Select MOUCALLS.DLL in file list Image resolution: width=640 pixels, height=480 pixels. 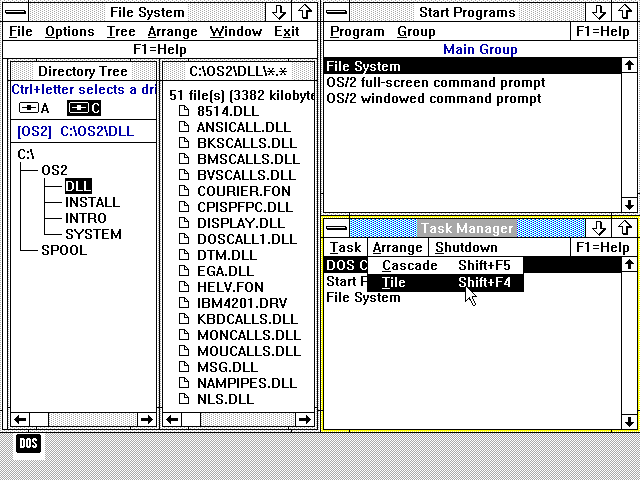[249, 351]
